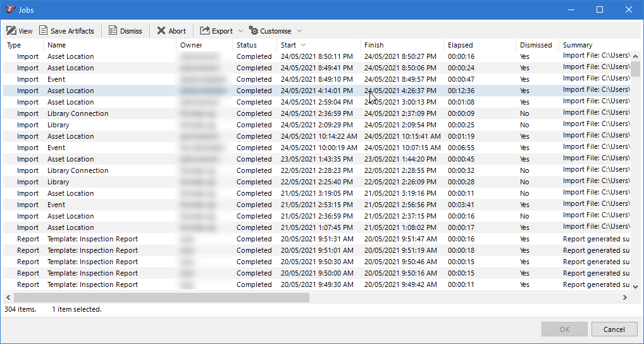Screen dimensions: 644x344
Task: Select the top Template: Inspection Report row
Action: (x=92, y=239)
